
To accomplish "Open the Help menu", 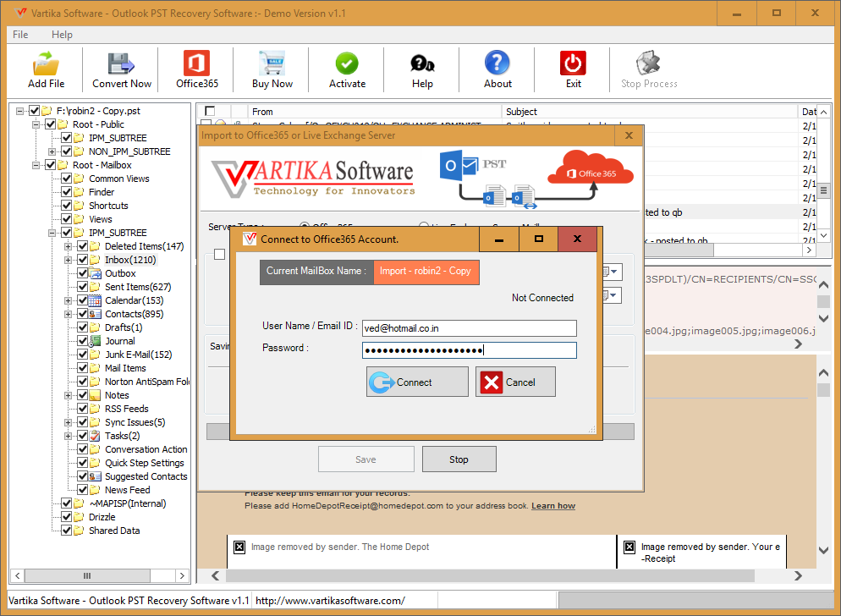I will click(62, 35).
